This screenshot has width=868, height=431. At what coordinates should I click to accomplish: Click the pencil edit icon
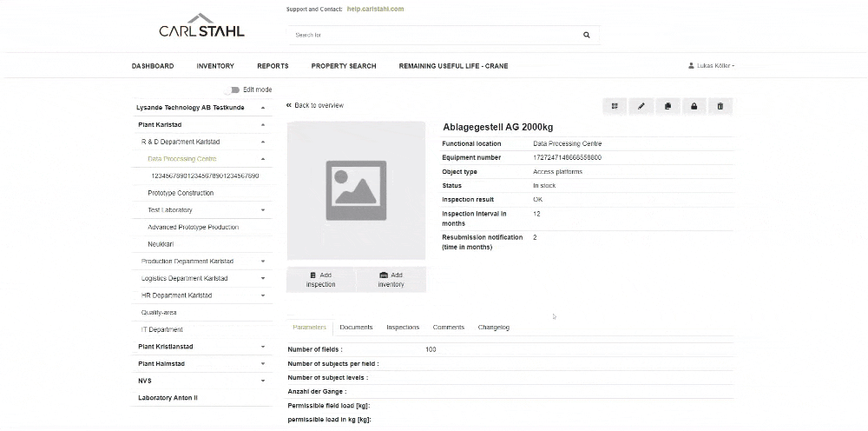coord(641,106)
